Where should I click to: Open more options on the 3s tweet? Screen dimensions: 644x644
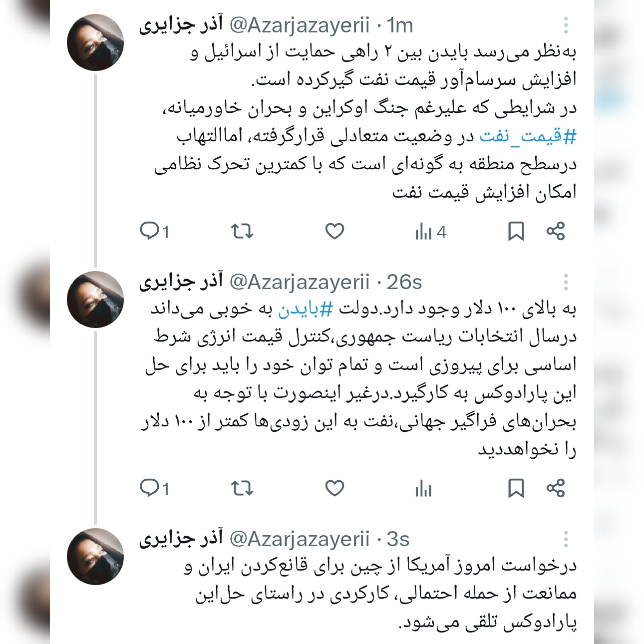point(566,539)
